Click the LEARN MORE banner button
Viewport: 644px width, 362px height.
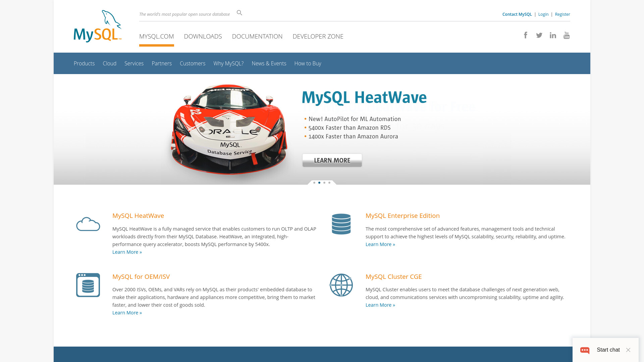click(332, 160)
